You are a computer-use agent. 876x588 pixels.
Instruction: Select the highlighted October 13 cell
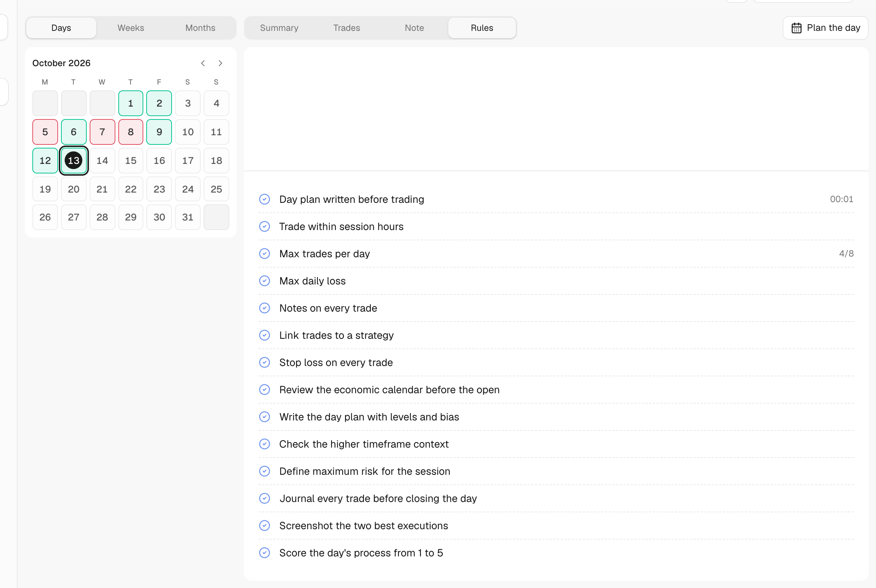click(73, 161)
